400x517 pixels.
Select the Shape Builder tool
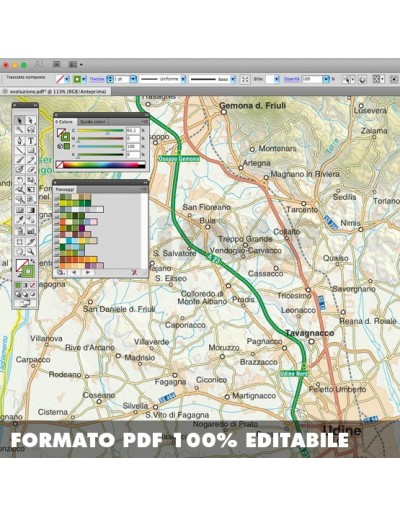20,199
